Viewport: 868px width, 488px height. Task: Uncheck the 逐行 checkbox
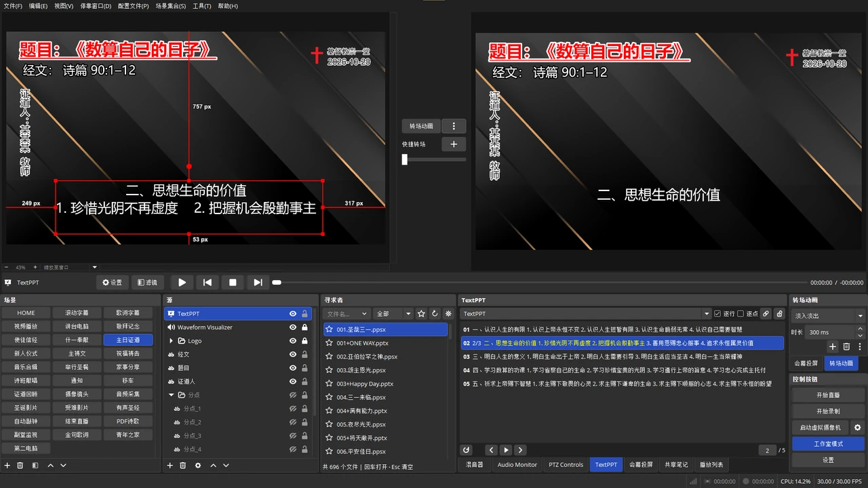coord(717,314)
